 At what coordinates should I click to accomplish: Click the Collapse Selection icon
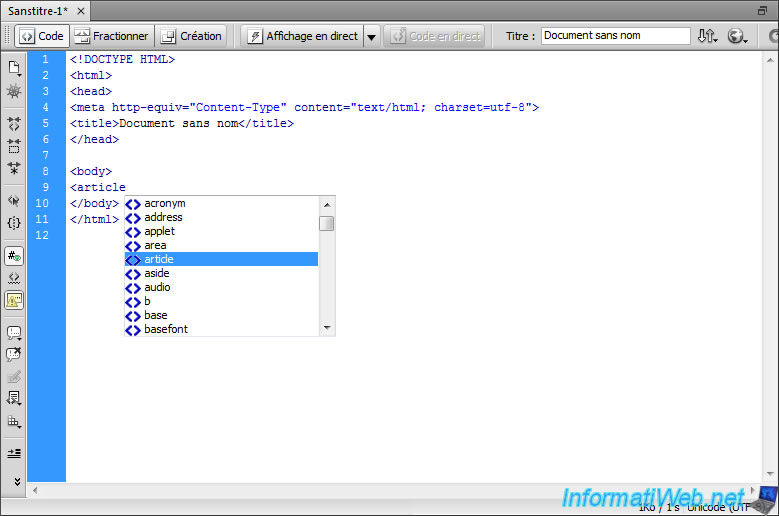[x=14, y=146]
